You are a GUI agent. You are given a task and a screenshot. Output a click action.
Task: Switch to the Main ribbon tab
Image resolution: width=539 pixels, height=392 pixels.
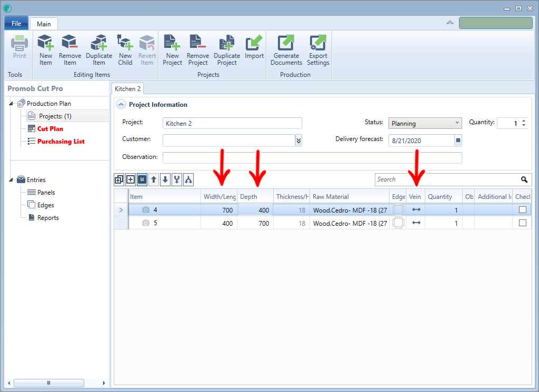44,24
